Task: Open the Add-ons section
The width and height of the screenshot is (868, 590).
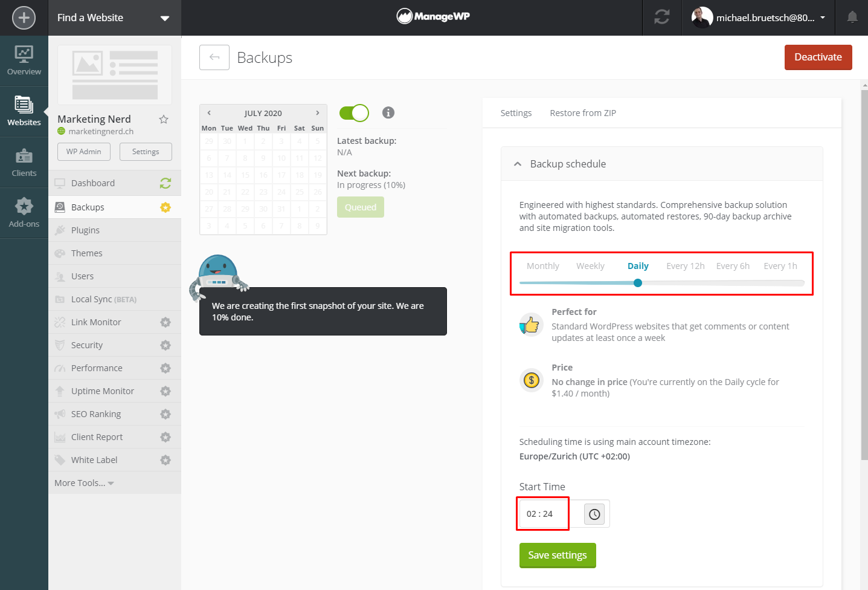Action: [x=24, y=213]
